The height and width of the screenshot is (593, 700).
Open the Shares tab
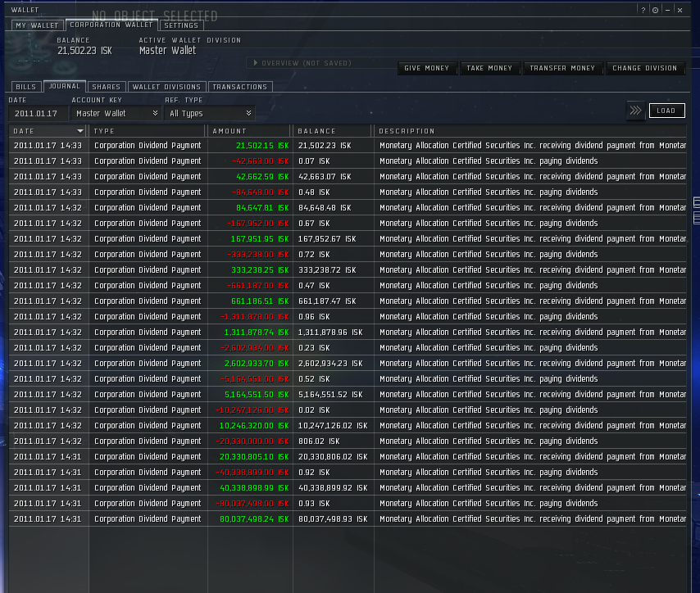tap(107, 87)
